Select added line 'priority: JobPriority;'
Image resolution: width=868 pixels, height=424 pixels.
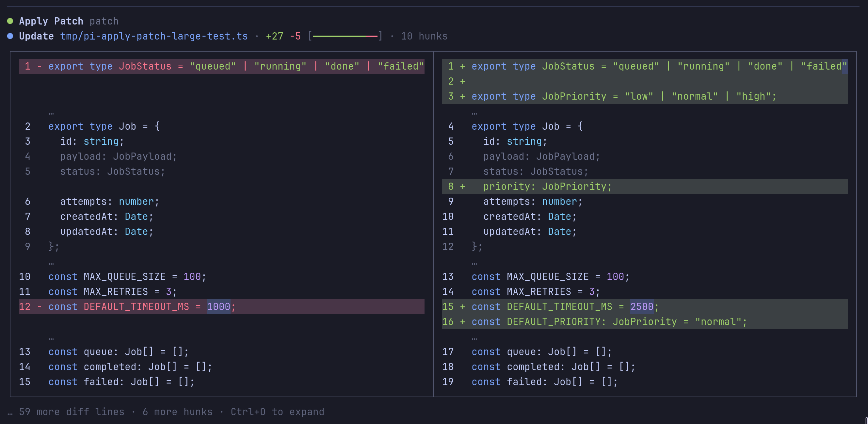(645, 187)
